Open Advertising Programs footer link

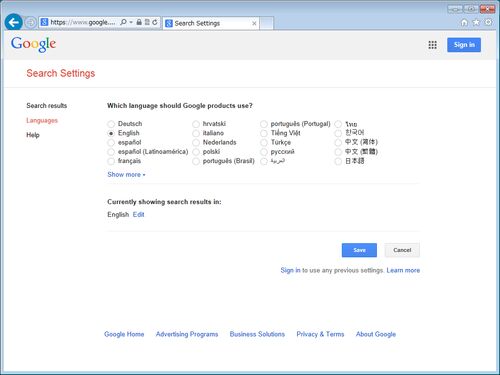pos(187,334)
